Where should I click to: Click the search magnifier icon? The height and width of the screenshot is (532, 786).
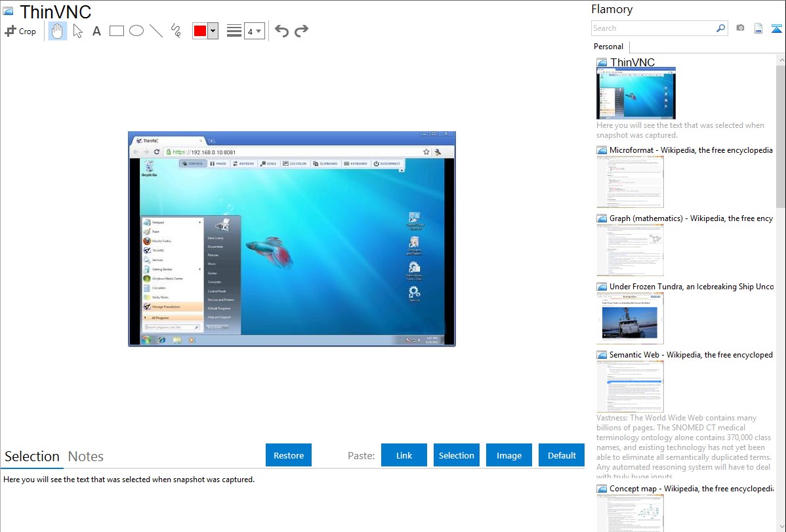pos(720,28)
